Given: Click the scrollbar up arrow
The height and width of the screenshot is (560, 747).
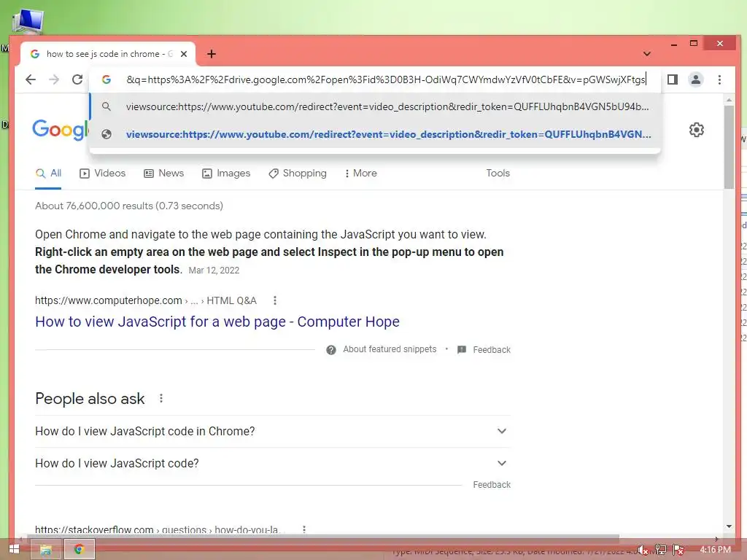Looking at the screenshot, I should 729,99.
